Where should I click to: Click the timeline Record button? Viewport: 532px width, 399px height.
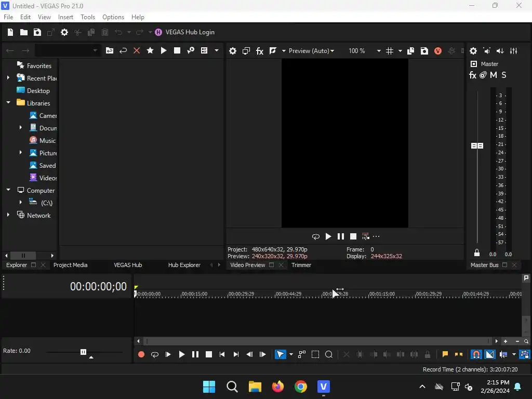[141, 354]
